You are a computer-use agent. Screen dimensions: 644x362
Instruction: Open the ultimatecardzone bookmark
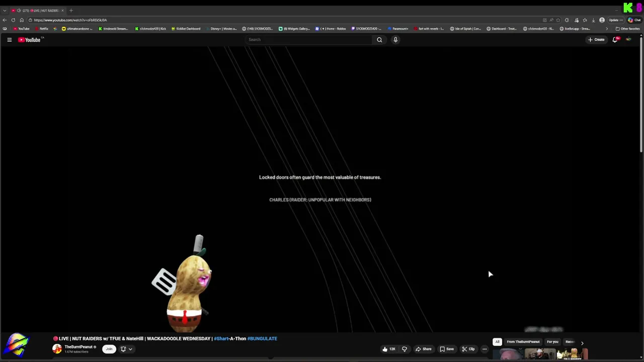click(x=77, y=29)
